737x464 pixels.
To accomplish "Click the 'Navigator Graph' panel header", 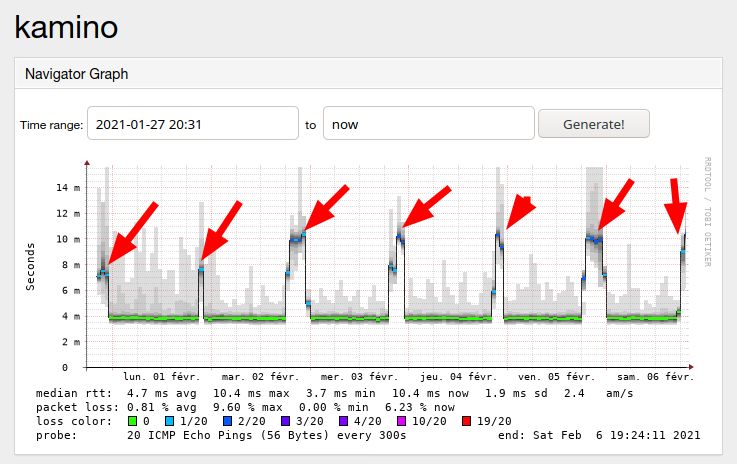I will [x=77, y=74].
